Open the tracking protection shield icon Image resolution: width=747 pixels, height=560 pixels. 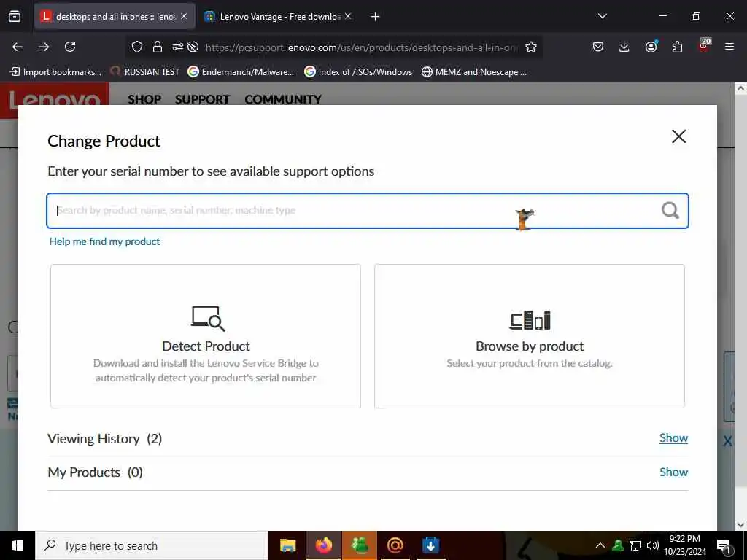click(x=137, y=47)
